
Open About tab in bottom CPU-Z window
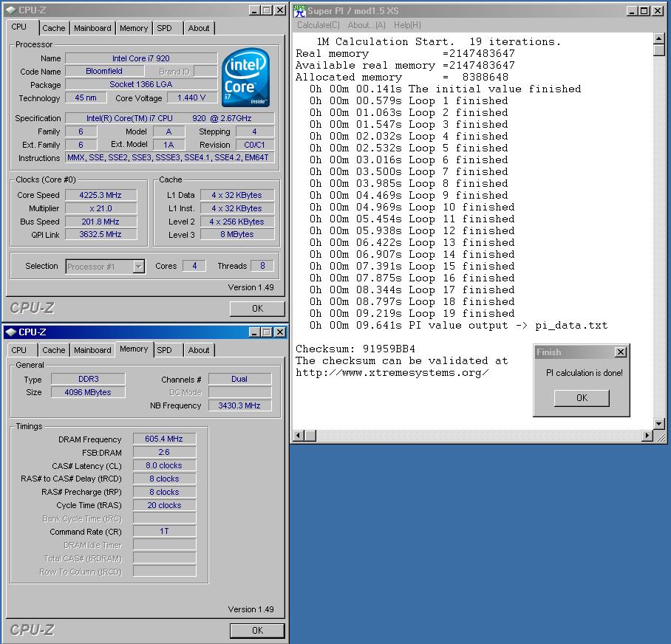pos(199,350)
